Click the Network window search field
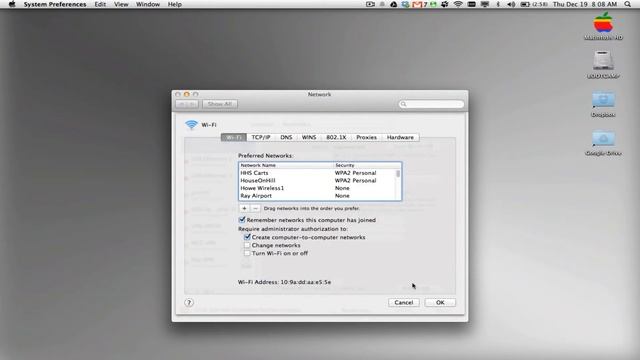Image resolution: width=640 pixels, height=360 pixels. 431,104
